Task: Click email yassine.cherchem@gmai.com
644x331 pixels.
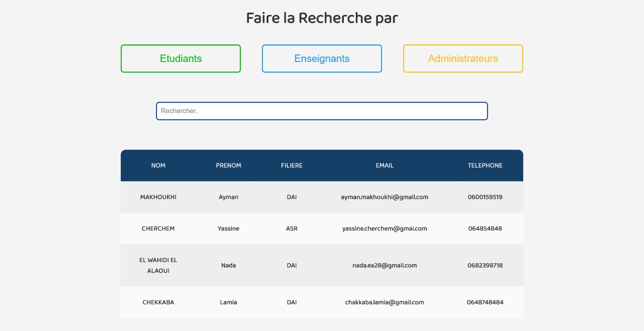Action: pyautogui.click(x=384, y=228)
